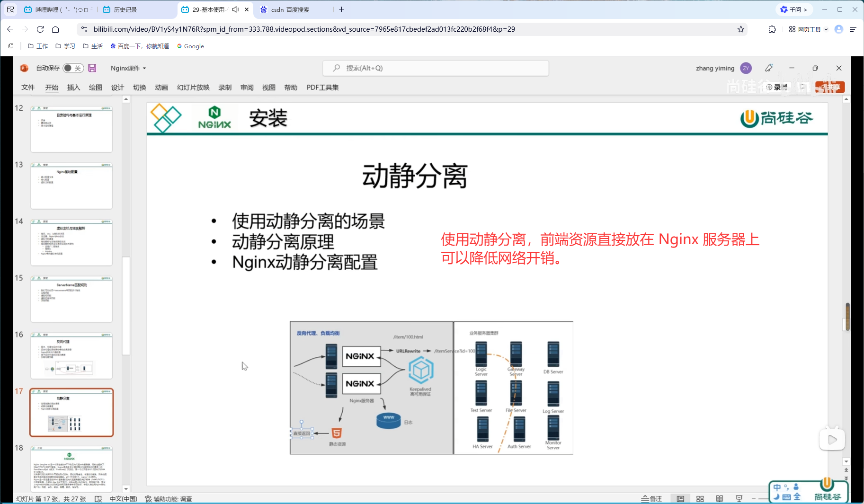Click the browser back arrow
Viewport: 864px width, 504px height.
point(10,29)
